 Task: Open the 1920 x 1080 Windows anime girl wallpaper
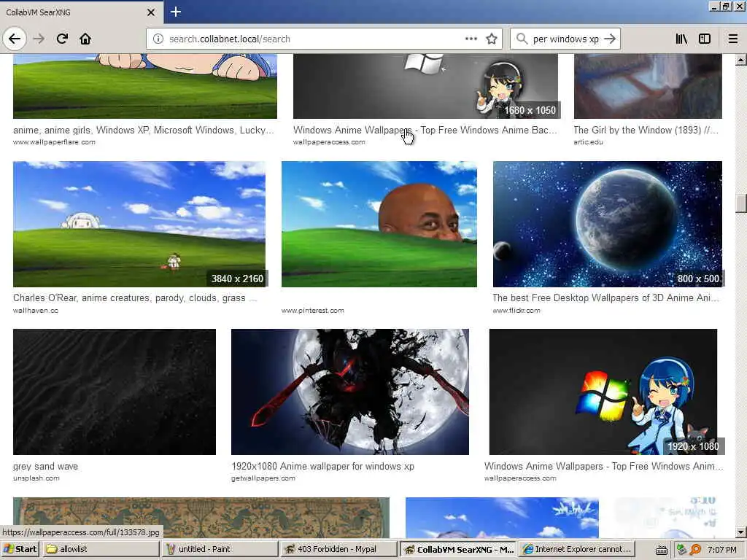pyautogui.click(x=603, y=392)
